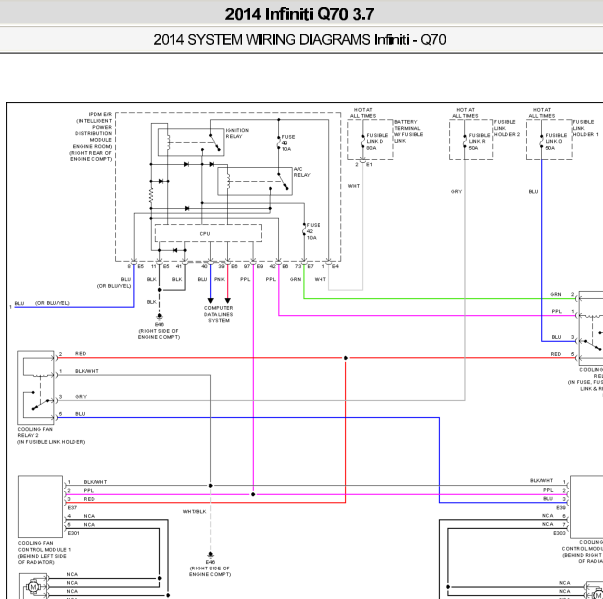Click "(BEHIND LEFT SIDE OF RADIATOR)" note
The image size is (603, 599).
[42, 559]
